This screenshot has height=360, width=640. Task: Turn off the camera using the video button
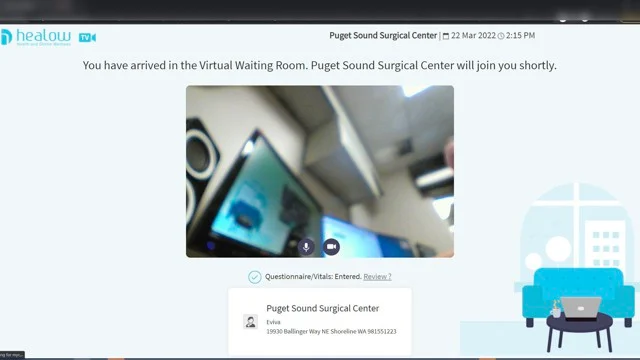click(331, 247)
